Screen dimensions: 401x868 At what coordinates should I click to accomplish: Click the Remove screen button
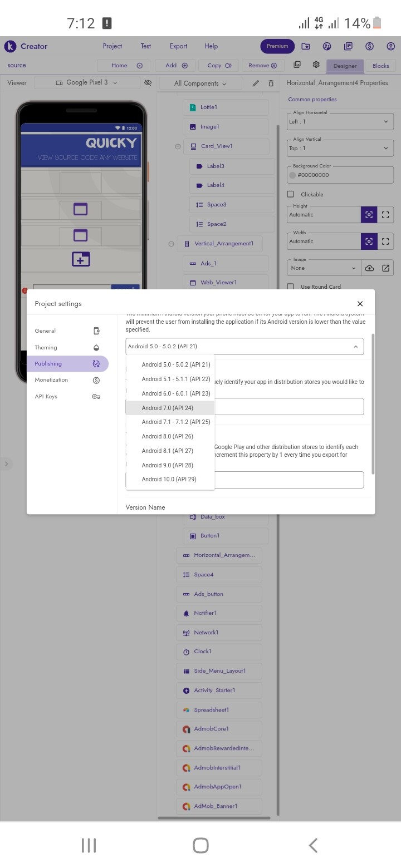263,65
